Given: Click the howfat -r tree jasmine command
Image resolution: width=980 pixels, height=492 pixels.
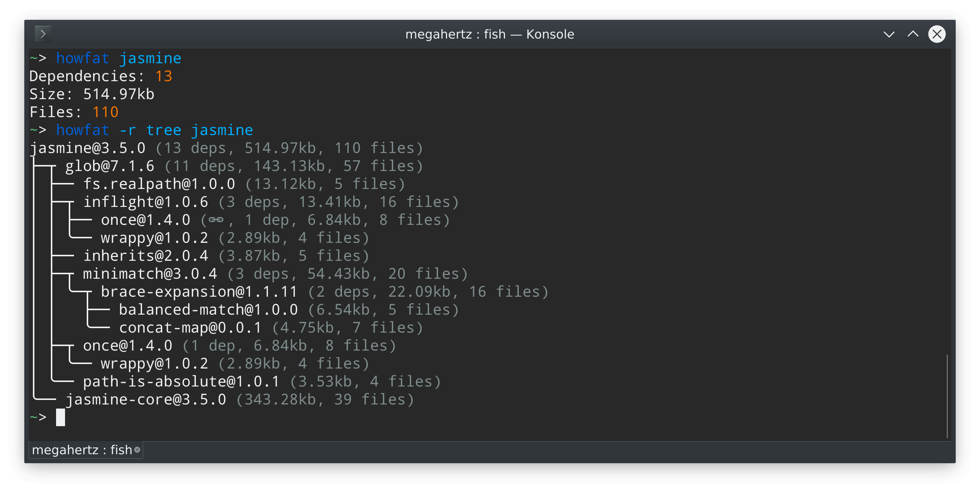Looking at the screenshot, I should pyautogui.click(x=154, y=130).
